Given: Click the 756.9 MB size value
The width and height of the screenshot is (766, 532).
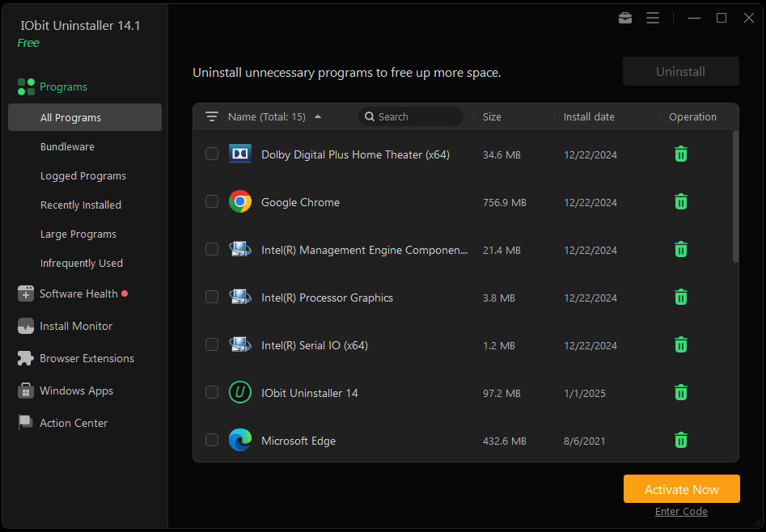Looking at the screenshot, I should click(x=505, y=202).
